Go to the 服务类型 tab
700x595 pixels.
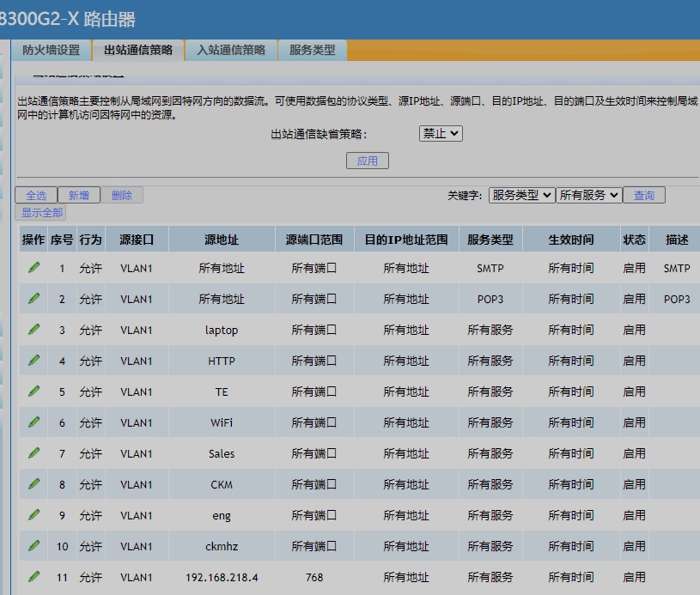pos(313,51)
